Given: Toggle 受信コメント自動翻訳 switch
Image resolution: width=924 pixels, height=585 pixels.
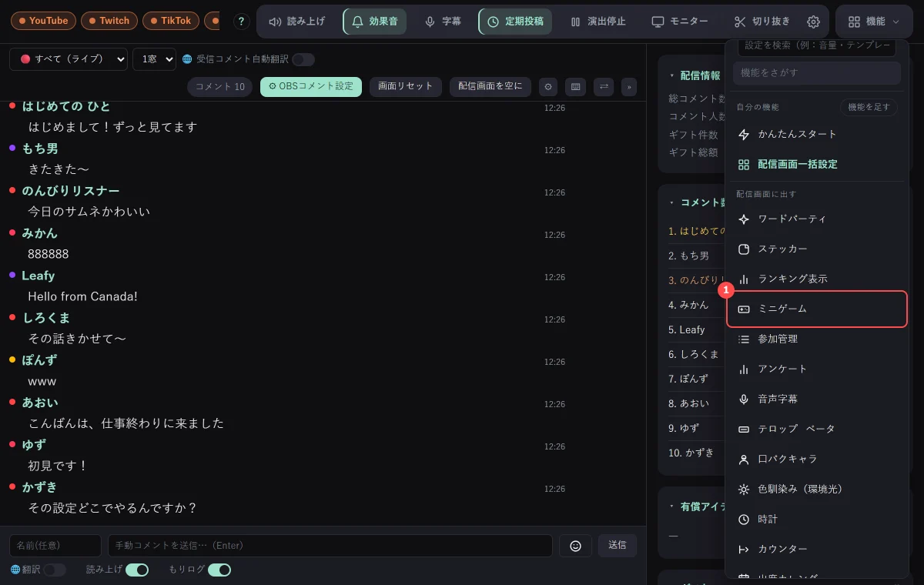Looking at the screenshot, I should tap(303, 59).
